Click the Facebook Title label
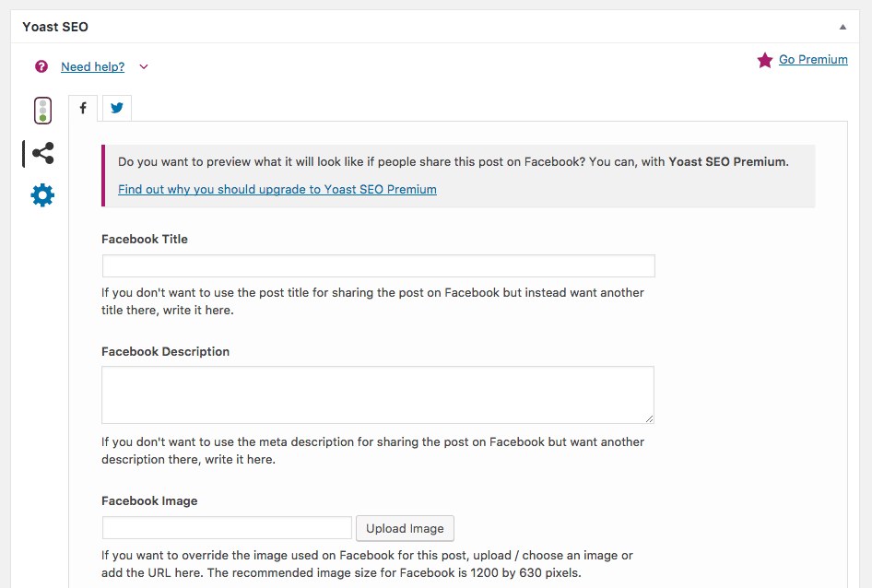Viewport: 872px width, 588px height. click(145, 240)
